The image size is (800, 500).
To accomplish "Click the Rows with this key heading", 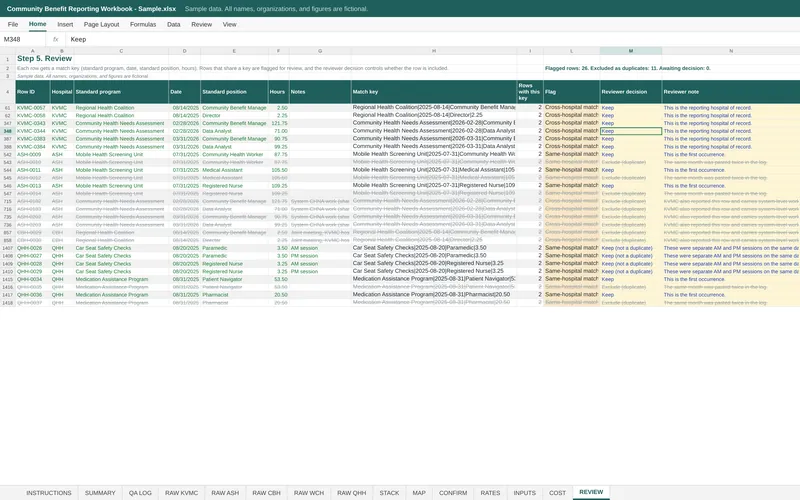I will [530, 92].
